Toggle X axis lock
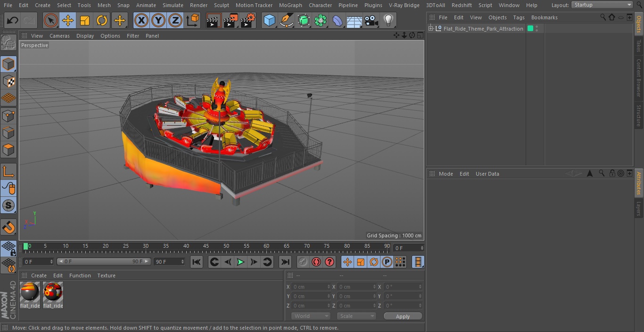The height and width of the screenshot is (332, 644). (141, 21)
